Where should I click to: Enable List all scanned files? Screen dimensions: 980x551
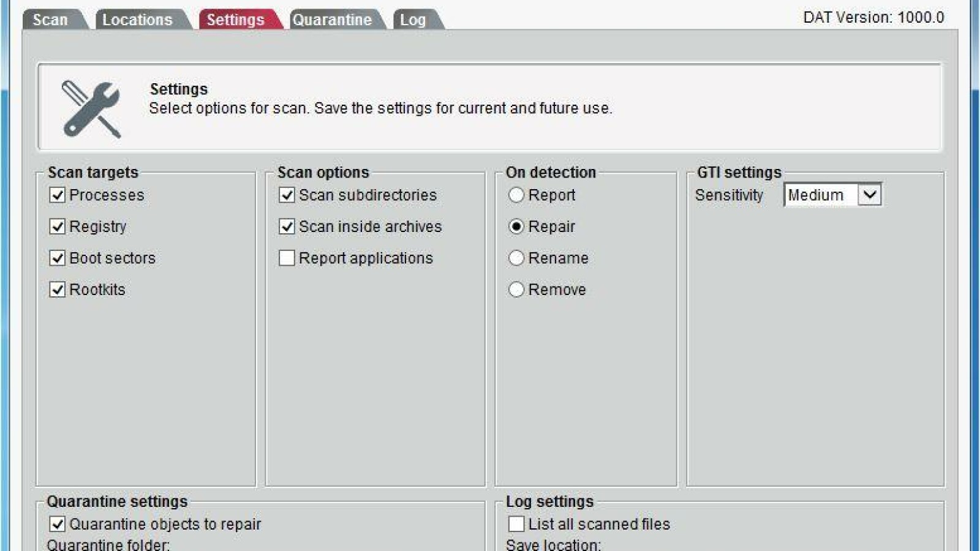tap(514, 523)
